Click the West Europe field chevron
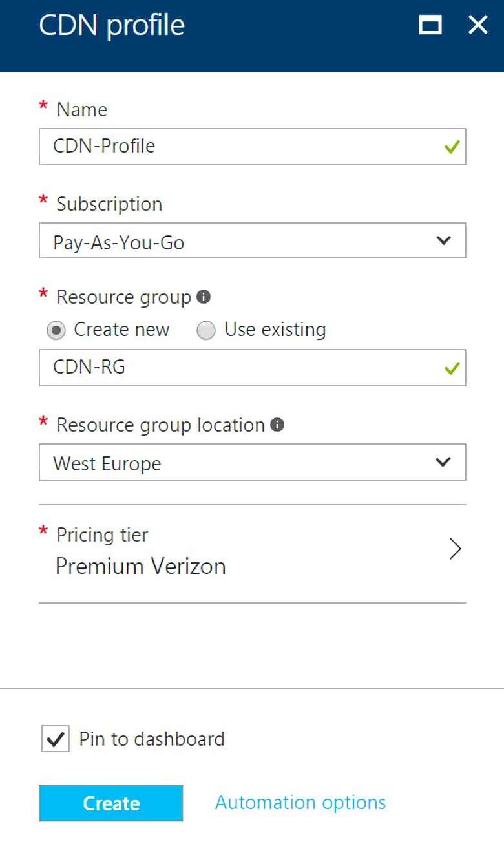504x844 pixels. pos(444,461)
